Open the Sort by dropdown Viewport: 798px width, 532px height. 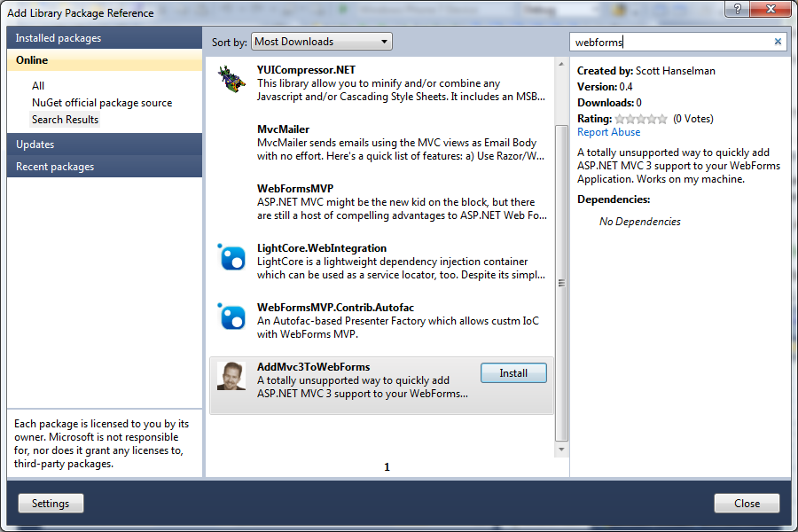click(322, 42)
